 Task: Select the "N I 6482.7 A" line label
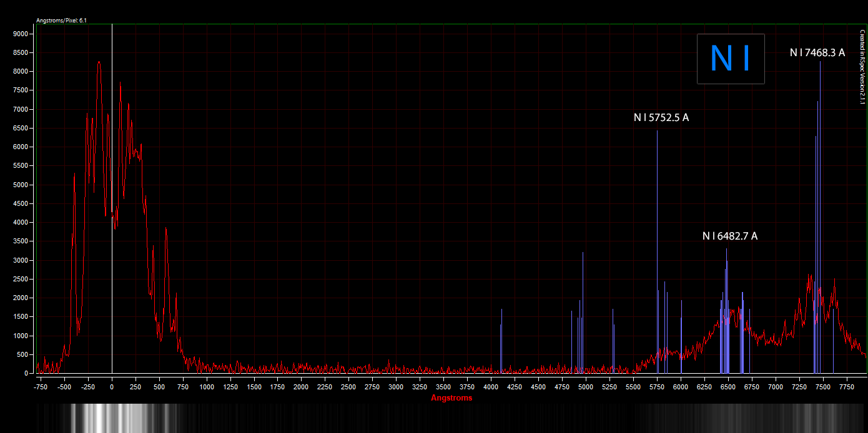click(729, 236)
